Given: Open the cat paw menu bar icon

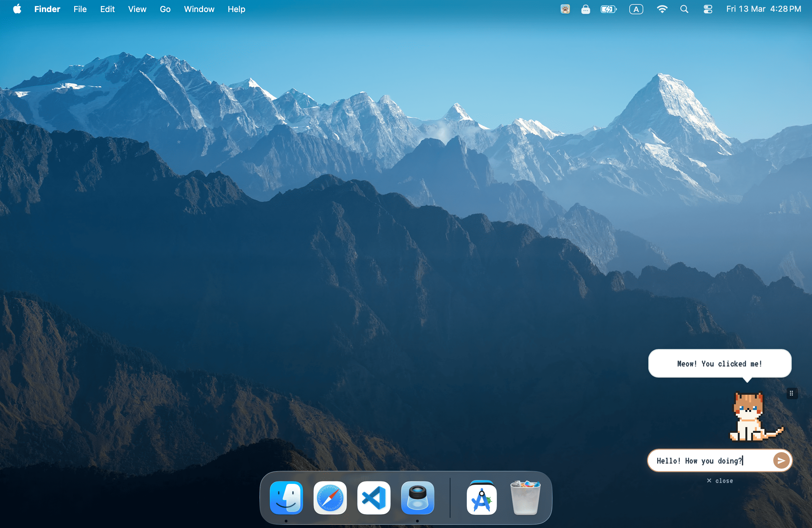Looking at the screenshot, I should [565, 9].
